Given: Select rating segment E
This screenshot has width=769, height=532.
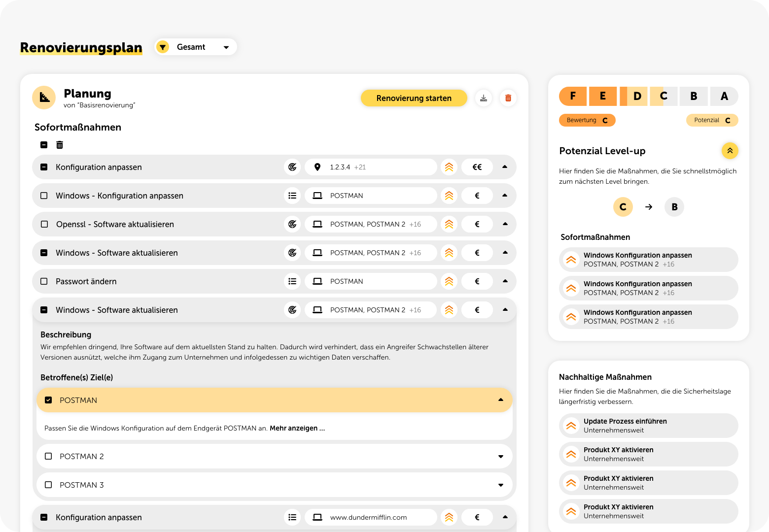Looking at the screenshot, I should click(602, 96).
